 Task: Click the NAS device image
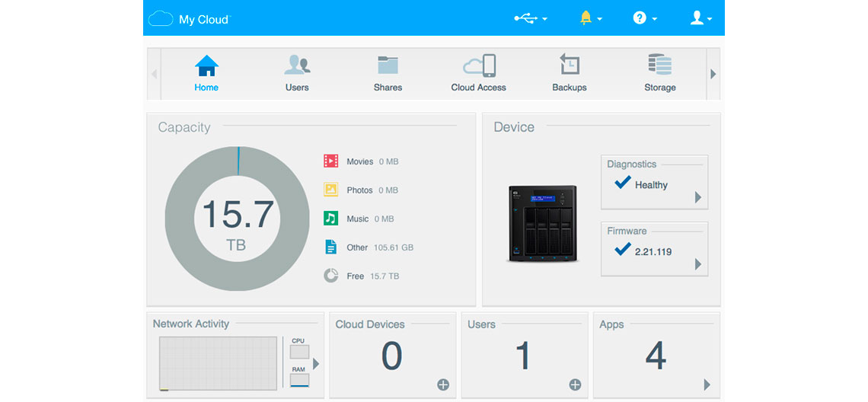tap(542, 224)
